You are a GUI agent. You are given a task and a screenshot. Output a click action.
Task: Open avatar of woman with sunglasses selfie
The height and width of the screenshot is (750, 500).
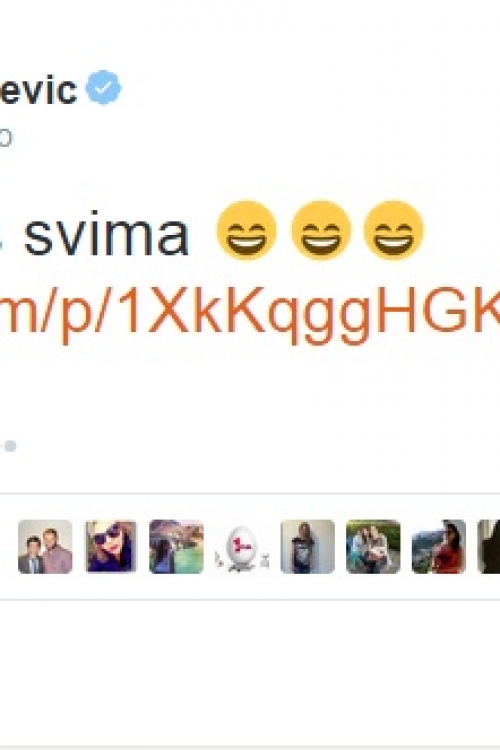click(111, 547)
